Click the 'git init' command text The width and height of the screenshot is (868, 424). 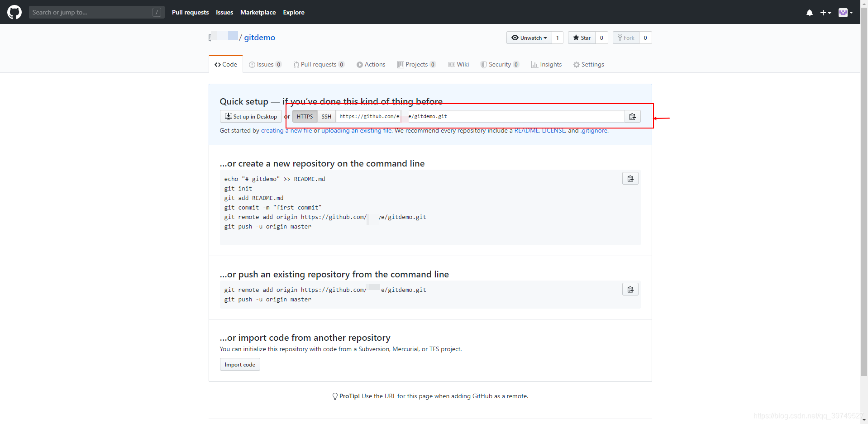[238, 188]
